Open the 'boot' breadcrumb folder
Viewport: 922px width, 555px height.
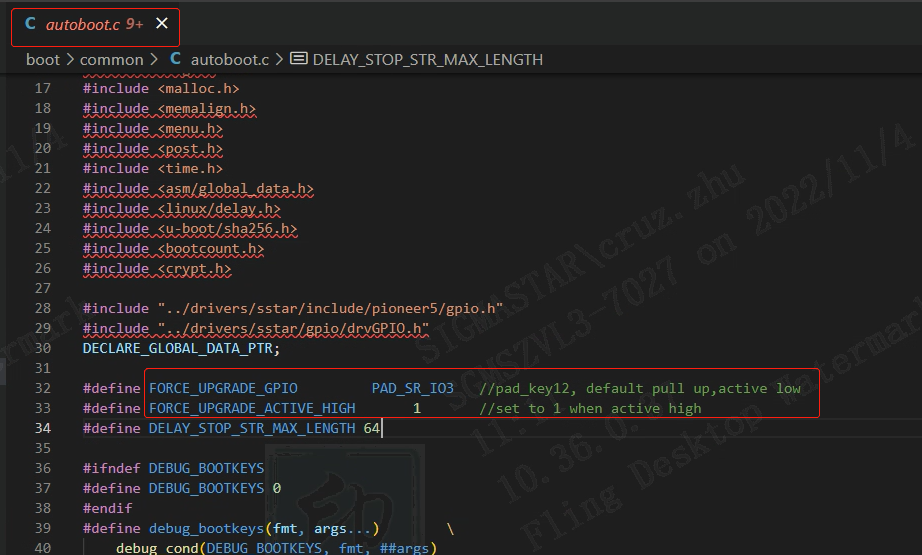coord(42,59)
